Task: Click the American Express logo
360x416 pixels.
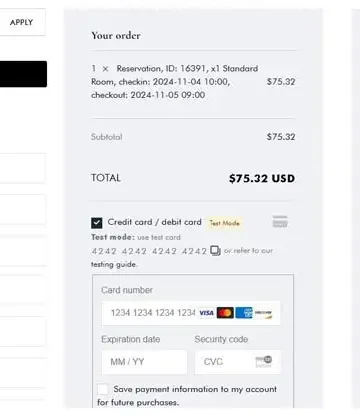Action: 244,313
